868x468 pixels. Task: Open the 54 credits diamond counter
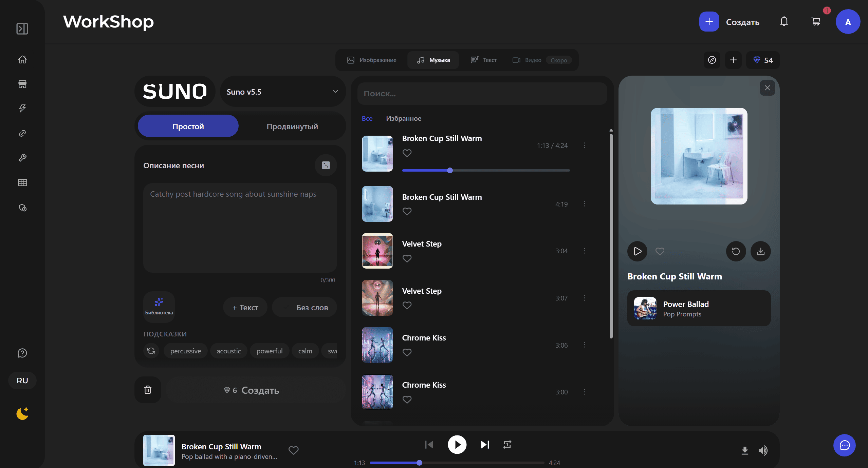763,60
